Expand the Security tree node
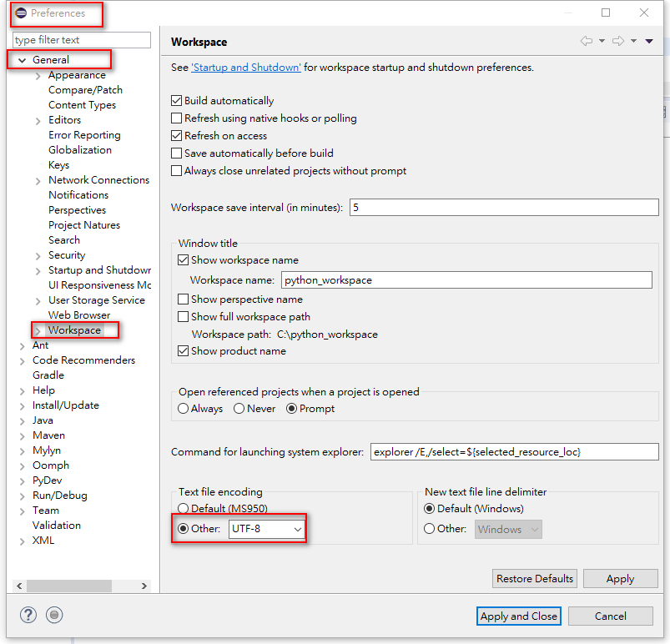The width and height of the screenshot is (670, 644). 38,256
